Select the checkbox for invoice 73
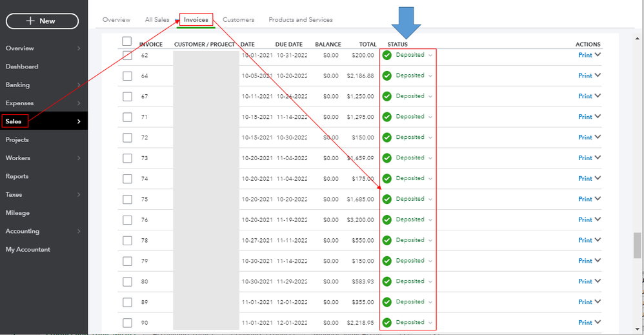Screen dimensions: 644x335 pyautogui.click(x=127, y=158)
